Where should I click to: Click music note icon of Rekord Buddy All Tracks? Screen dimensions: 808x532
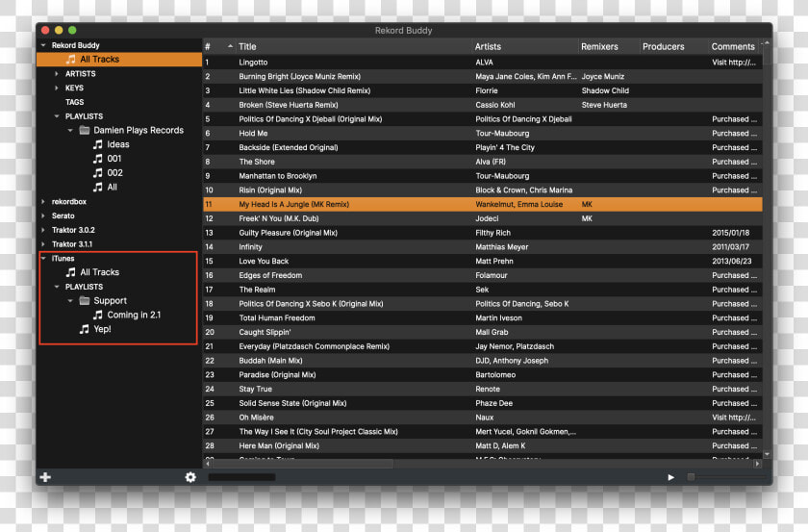(70, 60)
